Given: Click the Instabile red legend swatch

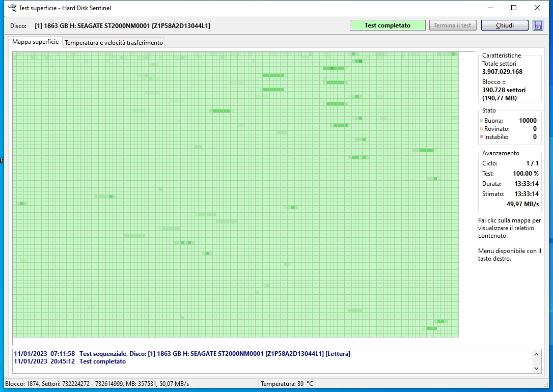Looking at the screenshot, I should [x=482, y=137].
